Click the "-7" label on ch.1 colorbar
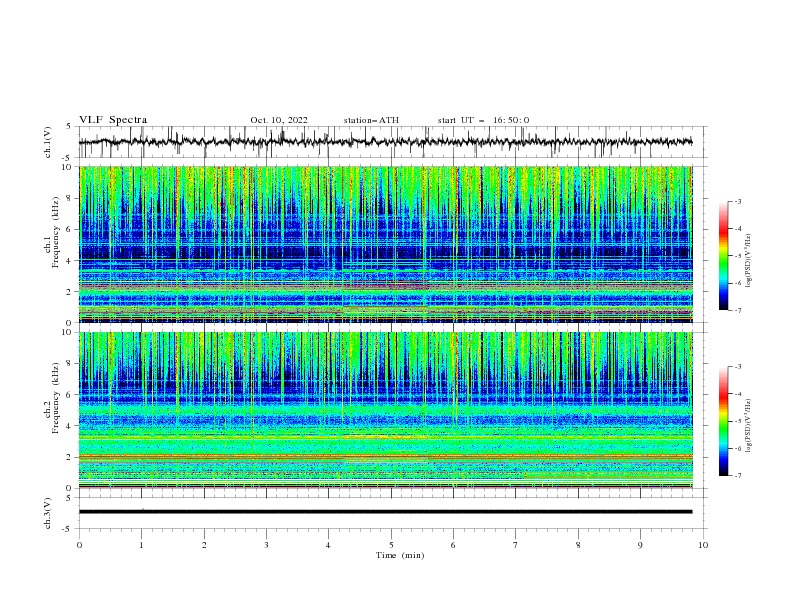Image resolution: width=792 pixels, height=612 pixels. 738,310
